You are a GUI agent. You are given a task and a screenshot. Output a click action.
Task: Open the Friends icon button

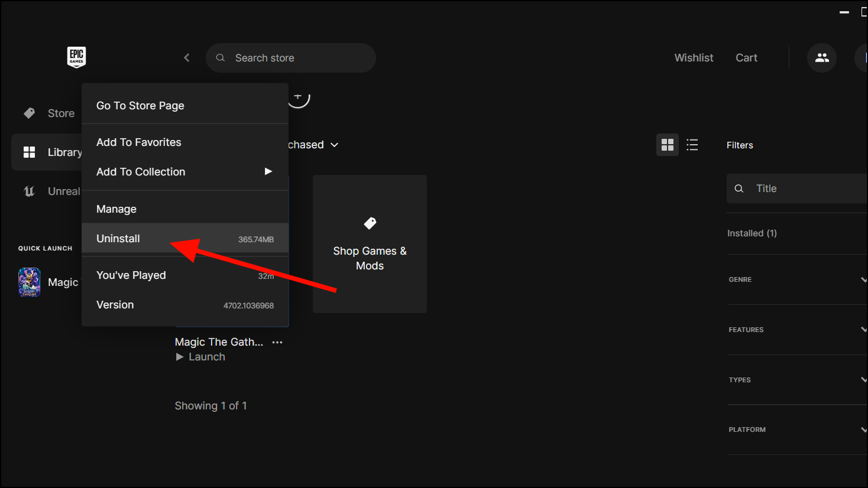coord(822,58)
